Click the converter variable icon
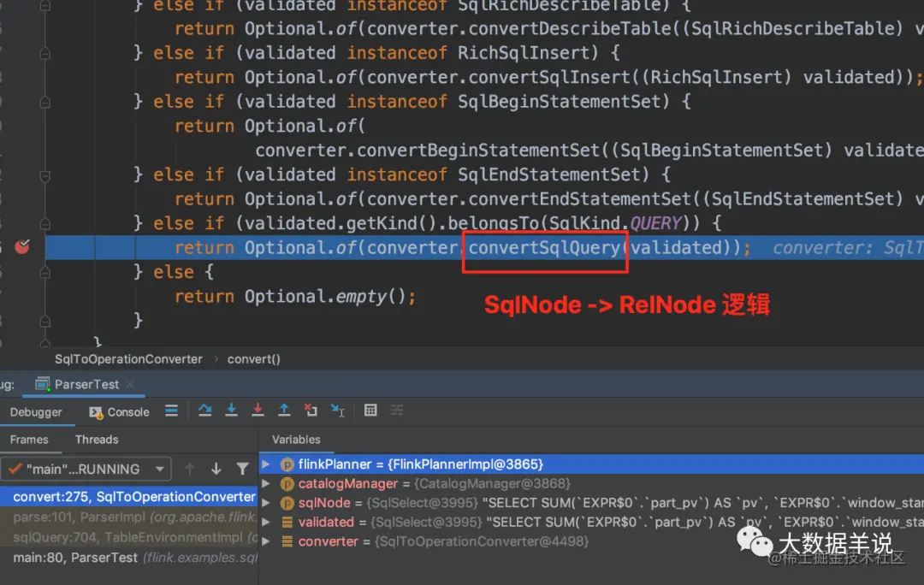This screenshot has height=585, width=924. [x=287, y=541]
